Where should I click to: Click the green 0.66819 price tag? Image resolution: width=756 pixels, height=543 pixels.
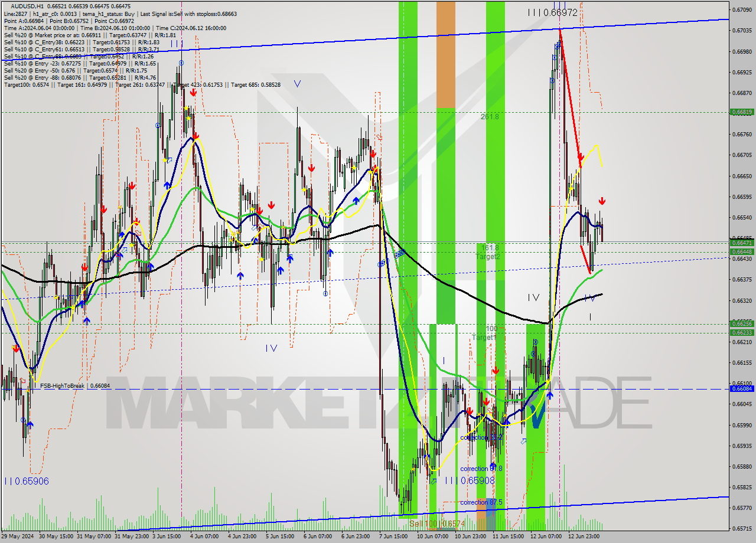(x=742, y=112)
